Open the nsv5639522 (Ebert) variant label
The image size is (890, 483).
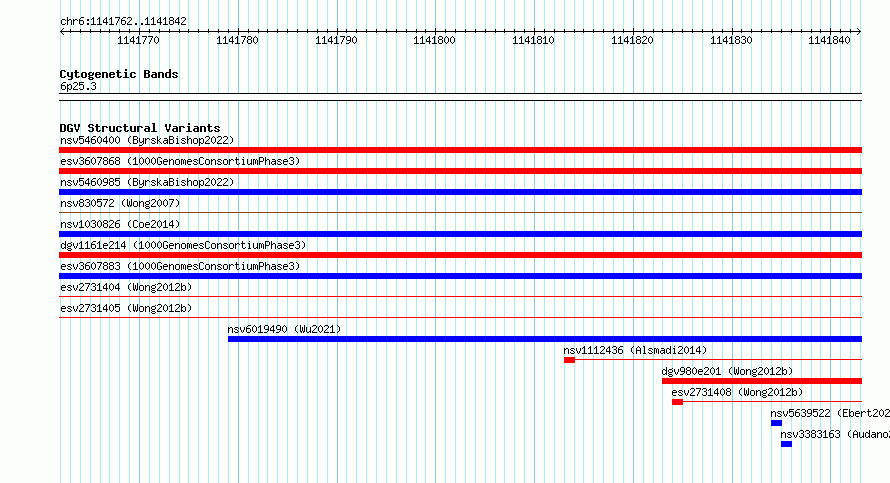point(830,413)
